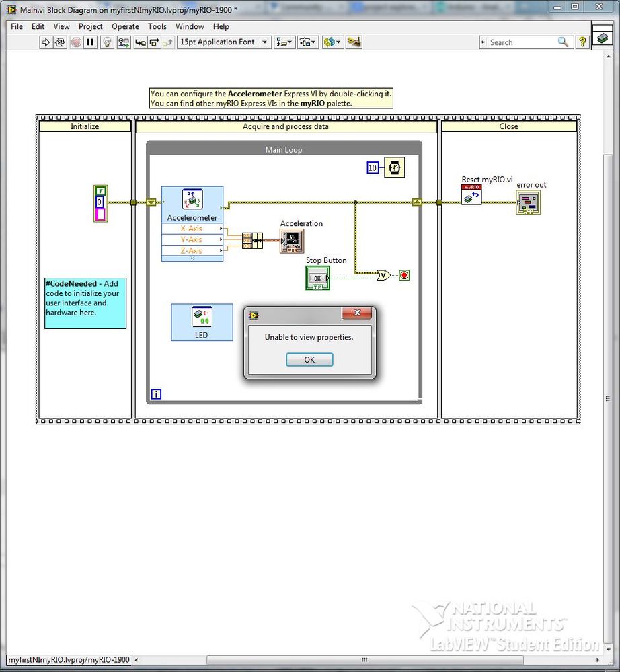Pause the VI execution
The height and width of the screenshot is (672, 620).
(90, 42)
